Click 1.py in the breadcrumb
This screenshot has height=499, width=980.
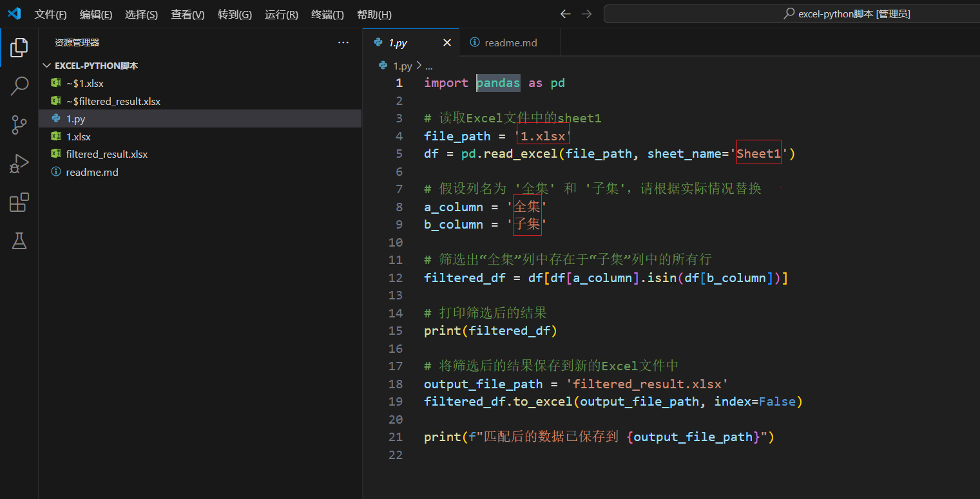(402, 66)
